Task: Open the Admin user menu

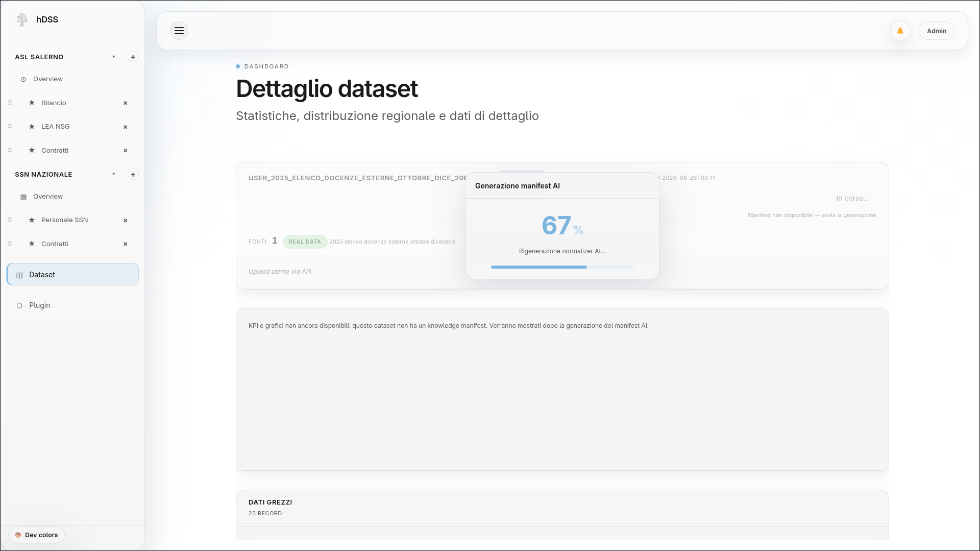Action: tap(937, 31)
